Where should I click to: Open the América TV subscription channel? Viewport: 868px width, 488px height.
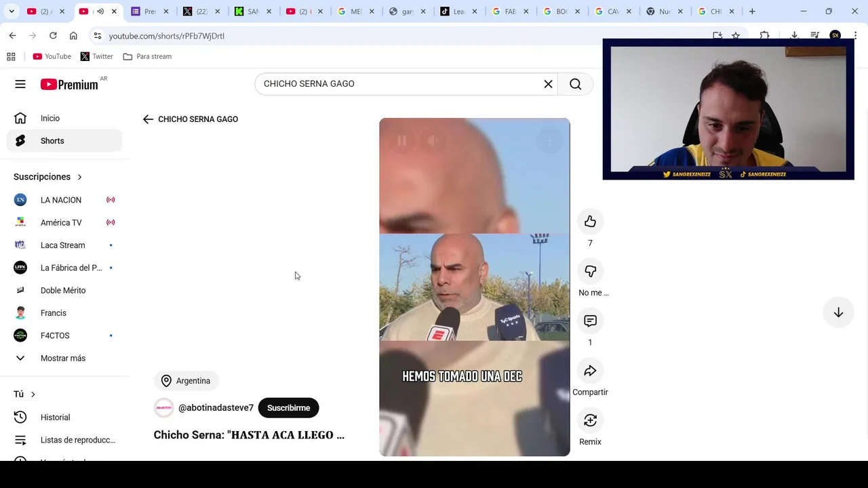point(64,222)
